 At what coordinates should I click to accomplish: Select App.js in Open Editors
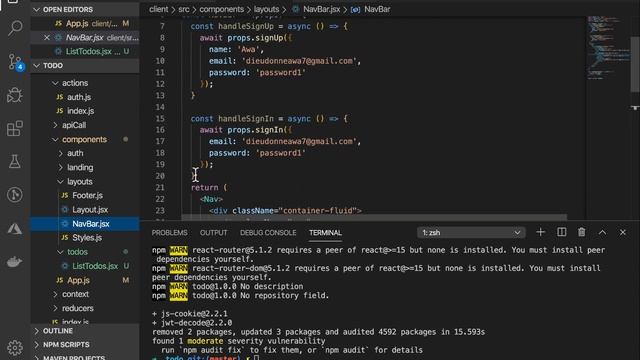pos(85,24)
